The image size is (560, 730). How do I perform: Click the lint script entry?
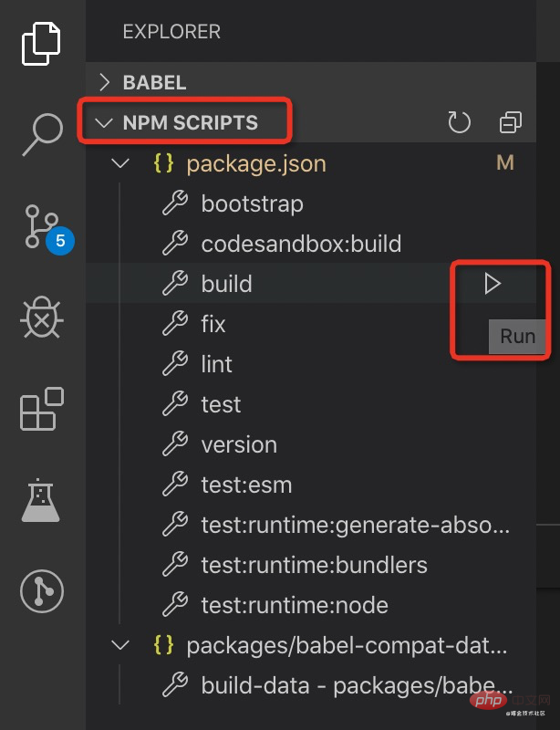(217, 364)
